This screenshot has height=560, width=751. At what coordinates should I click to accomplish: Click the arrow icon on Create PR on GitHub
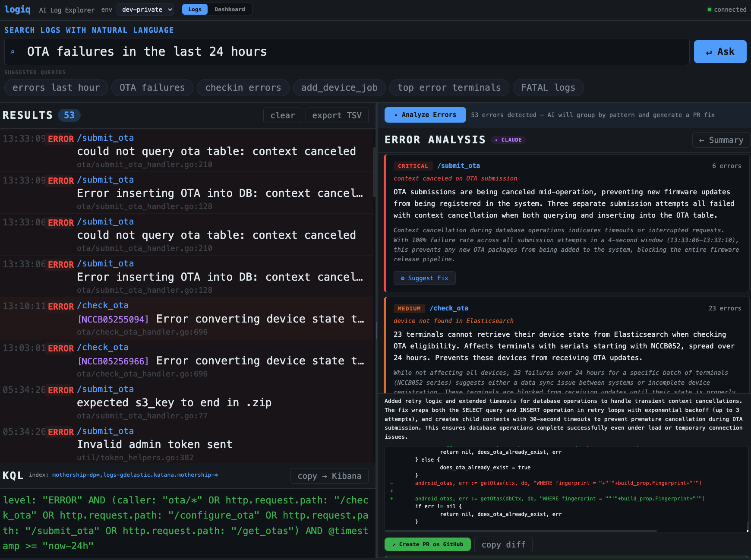pyautogui.click(x=394, y=544)
